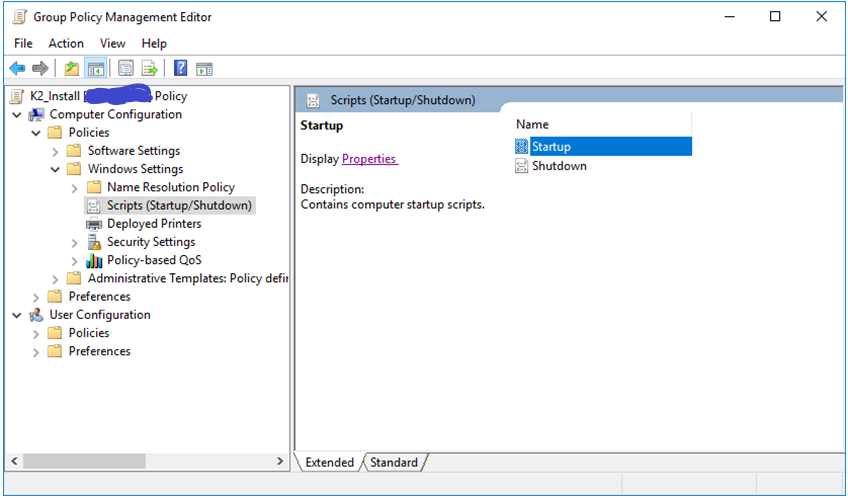Select the Security Settings tree label

[151, 242]
